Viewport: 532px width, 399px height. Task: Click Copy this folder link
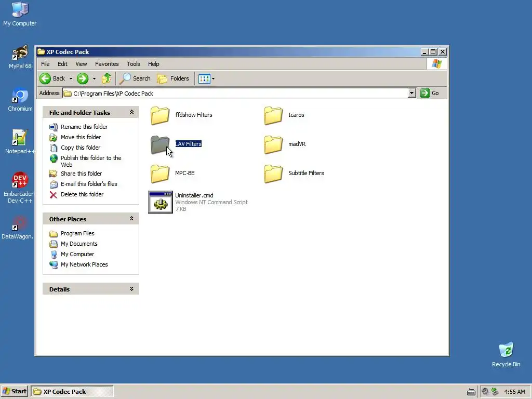[81, 148]
